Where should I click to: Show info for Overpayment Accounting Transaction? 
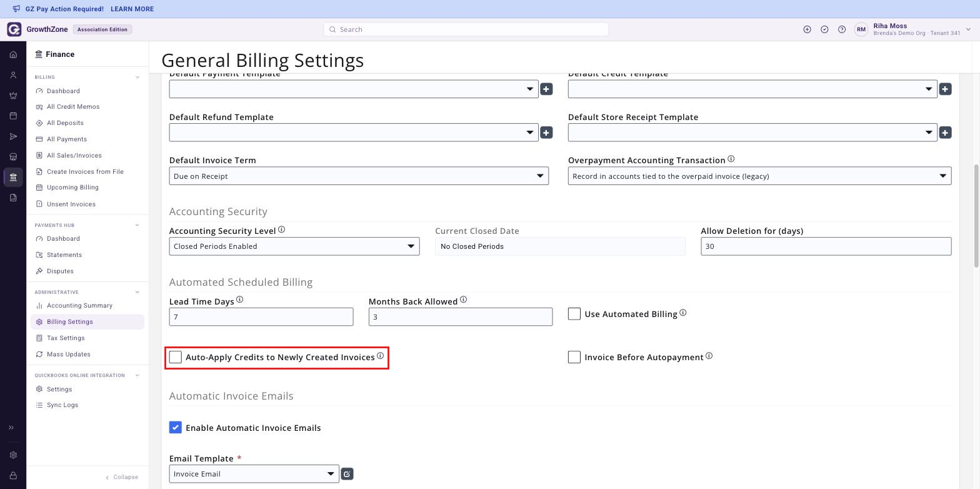tap(731, 159)
